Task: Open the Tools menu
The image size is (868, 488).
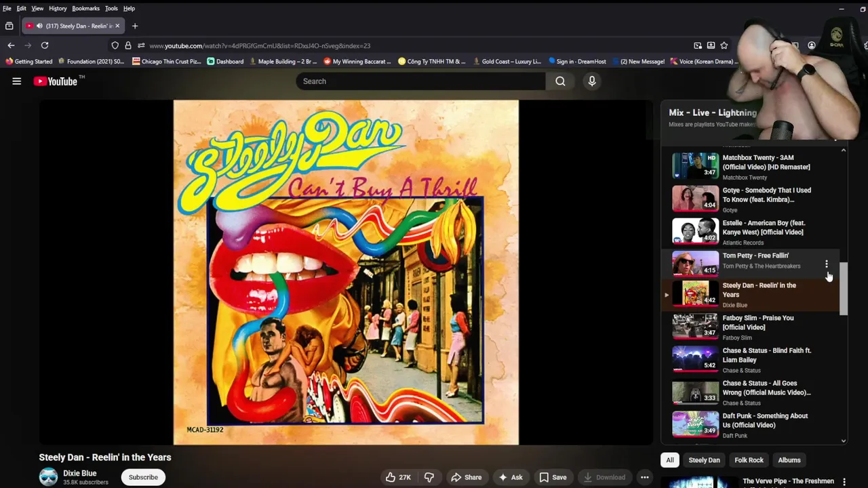Action: [111, 8]
